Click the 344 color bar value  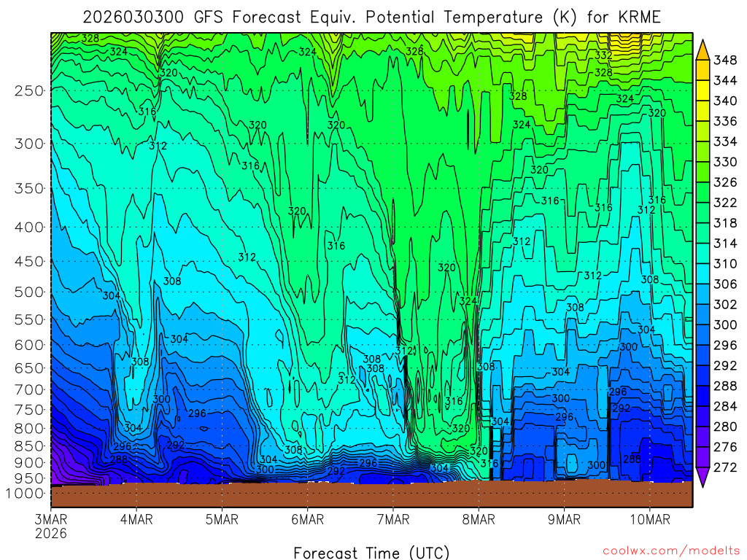point(725,80)
